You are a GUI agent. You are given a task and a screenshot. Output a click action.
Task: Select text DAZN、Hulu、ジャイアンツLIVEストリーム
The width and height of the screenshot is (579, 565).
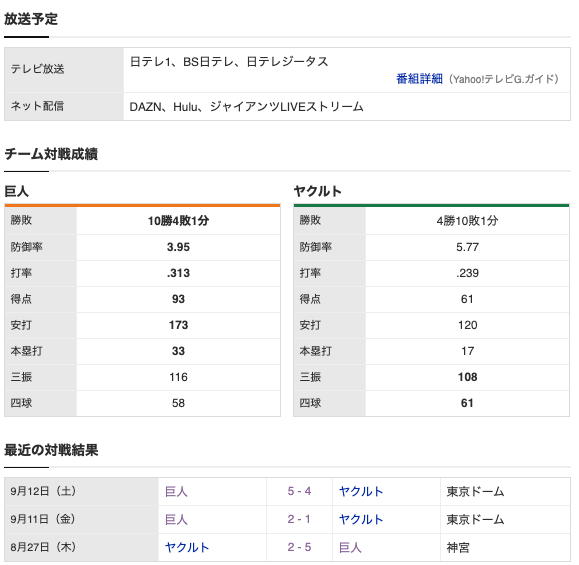pos(246,107)
